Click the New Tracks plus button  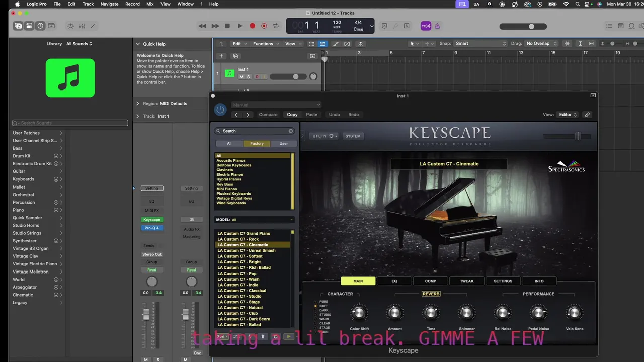point(221,56)
